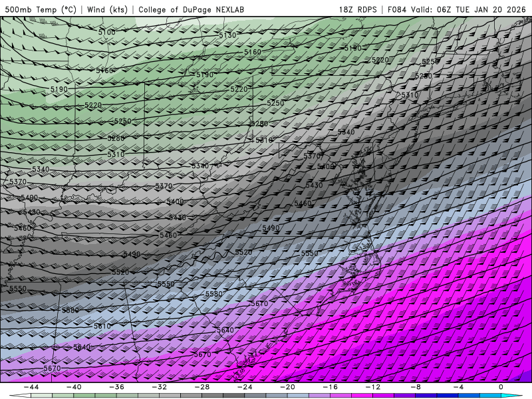
Task: Click the 'Wind (kts)' header label
Action: (107, 9)
